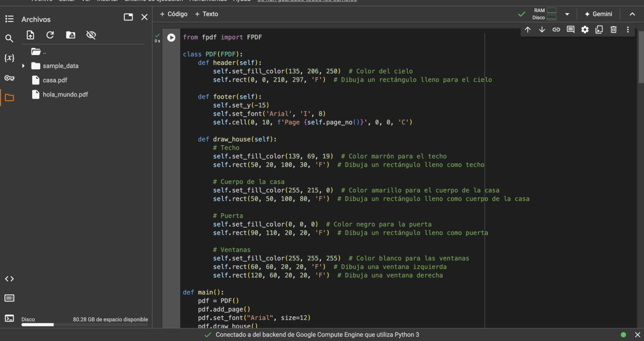Viewport: 644px width, 341px height.
Task: Upload a file to session storage
Action: coord(30,35)
